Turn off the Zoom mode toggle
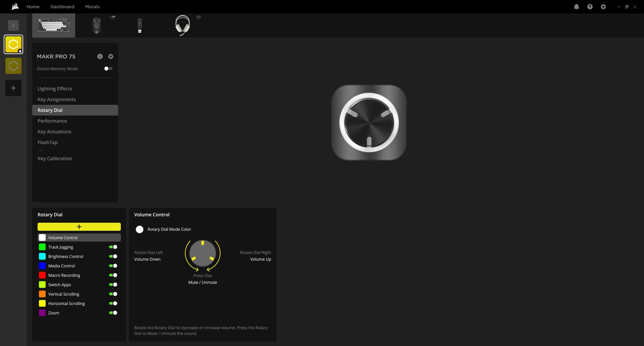Image resolution: width=644 pixels, height=346 pixels. point(113,313)
